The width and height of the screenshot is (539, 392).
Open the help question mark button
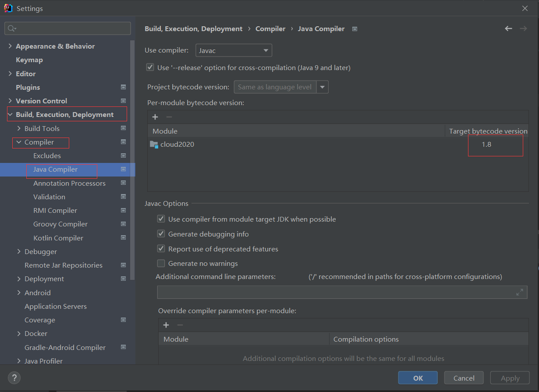point(14,378)
